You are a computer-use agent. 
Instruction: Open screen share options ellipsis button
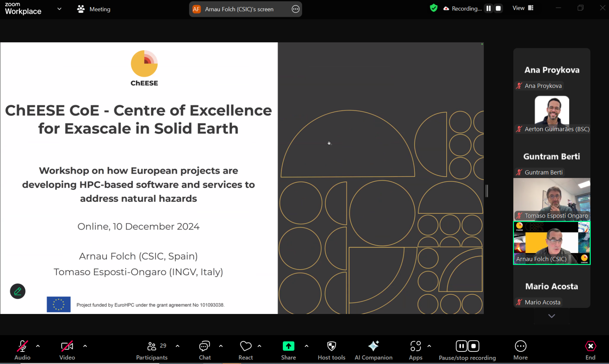[295, 9]
